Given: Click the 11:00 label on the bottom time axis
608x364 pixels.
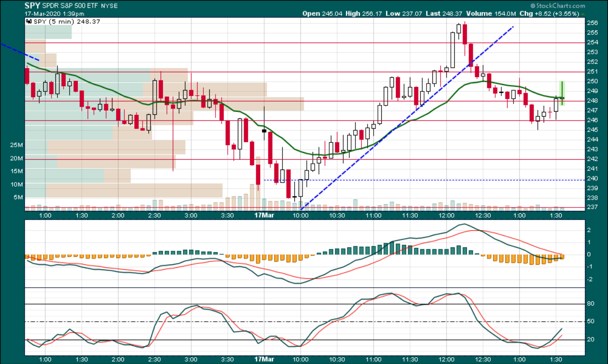Looking at the screenshot, I should 374,360.
